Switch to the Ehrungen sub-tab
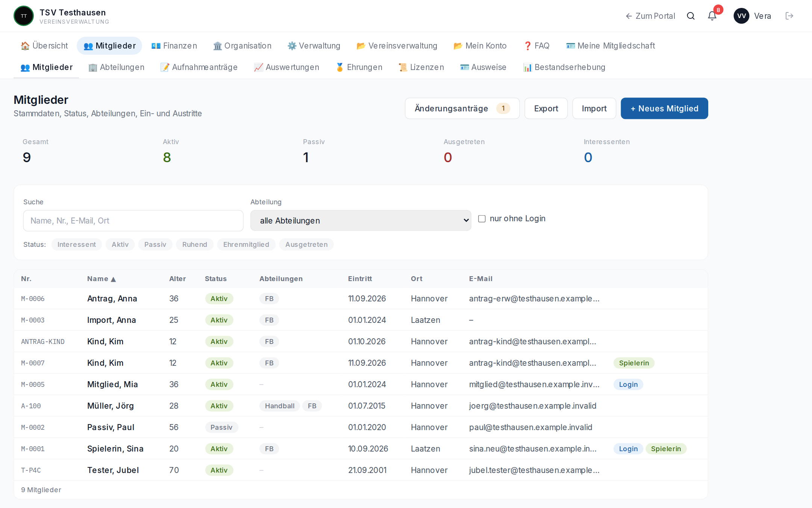The width and height of the screenshot is (812, 508). click(x=359, y=67)
